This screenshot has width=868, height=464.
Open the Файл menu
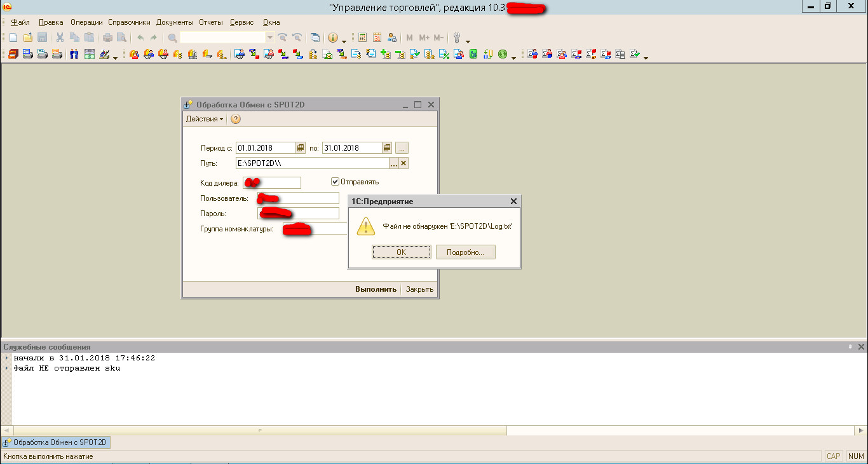tap(20, 22)
